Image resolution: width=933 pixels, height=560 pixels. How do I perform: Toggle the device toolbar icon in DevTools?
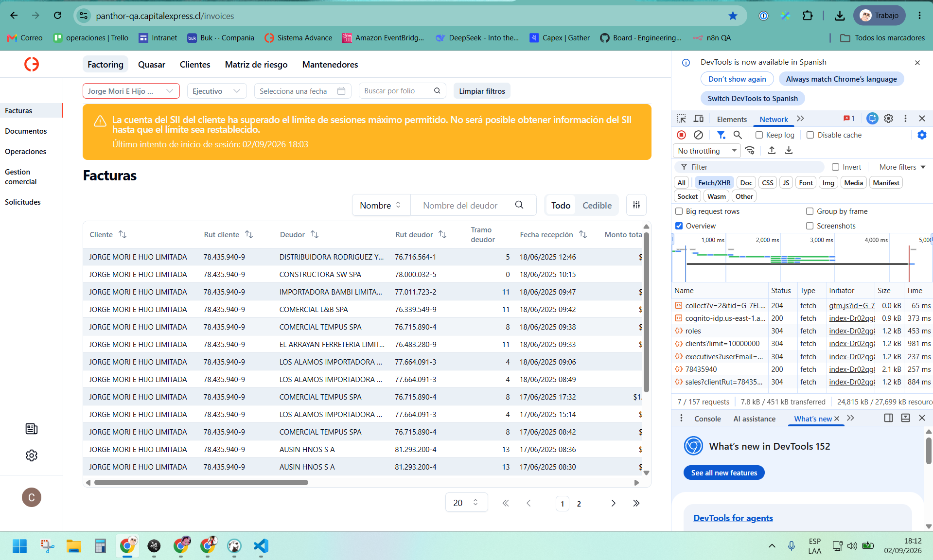(698, 119)
